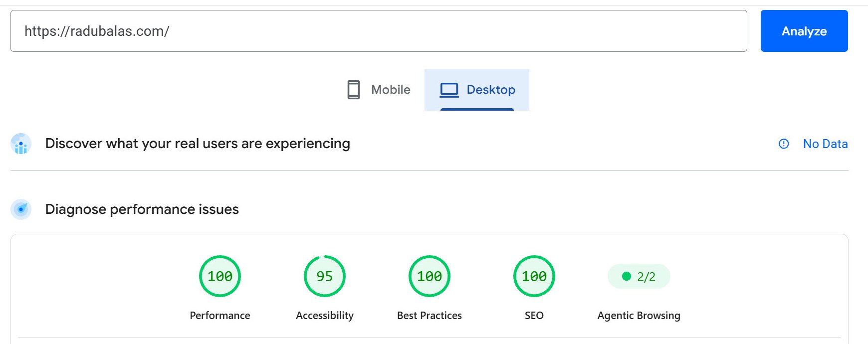The image size is (868, 344).
Task: Open the Best Practices 100 score gauge
Action: point(430,276)
